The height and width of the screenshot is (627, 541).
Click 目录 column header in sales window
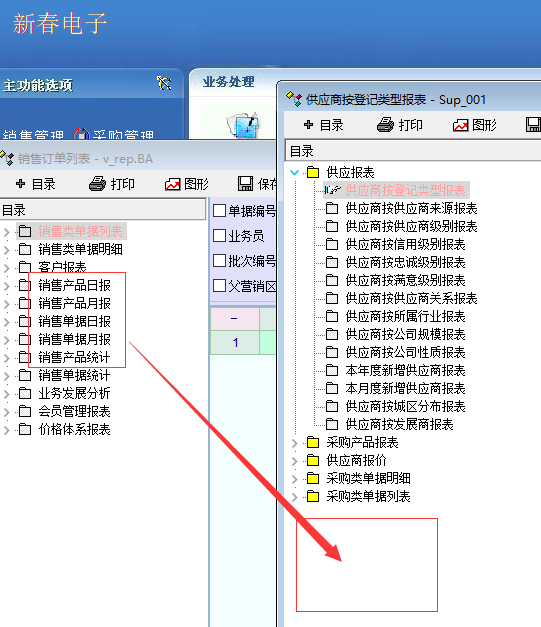click(x=103, y=210)
